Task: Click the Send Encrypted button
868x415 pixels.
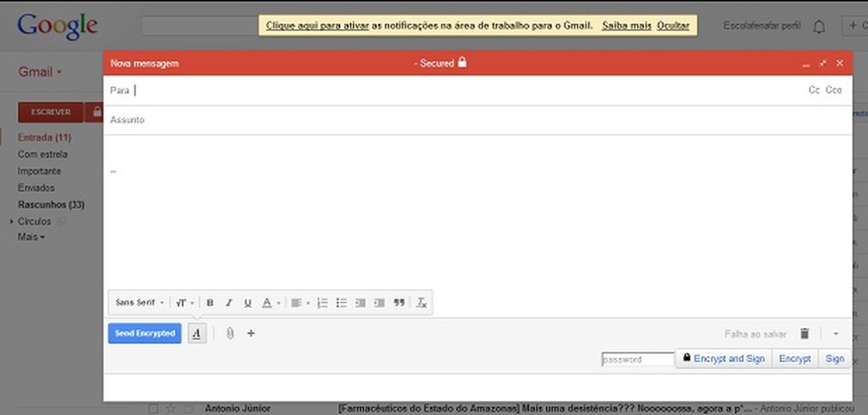Action: click(145, 333)
